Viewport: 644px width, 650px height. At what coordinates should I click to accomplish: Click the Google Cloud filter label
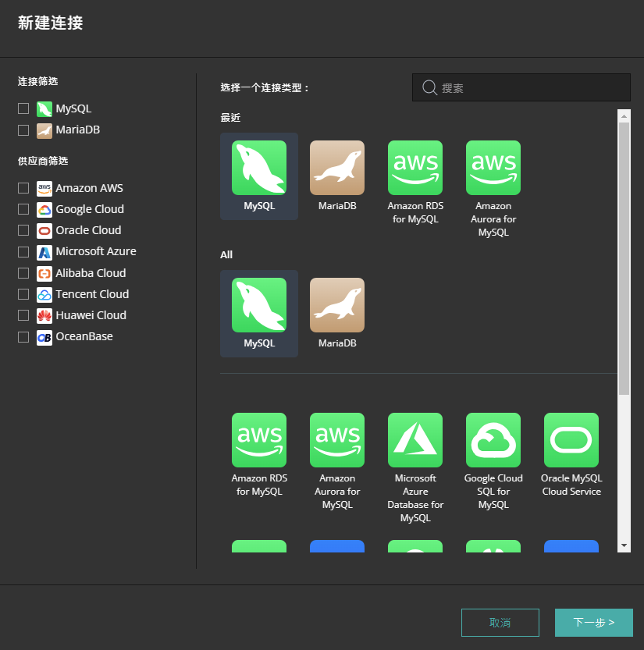click(90, 209)
